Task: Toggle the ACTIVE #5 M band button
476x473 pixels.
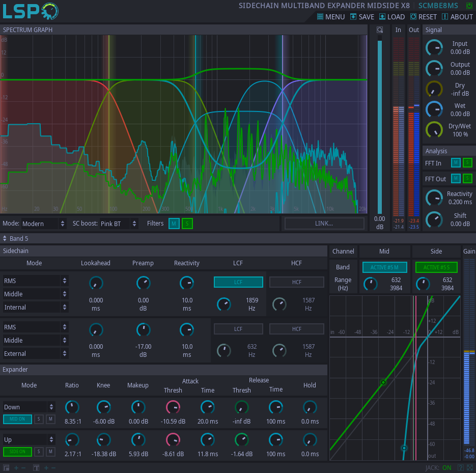Action: point(385,267)
